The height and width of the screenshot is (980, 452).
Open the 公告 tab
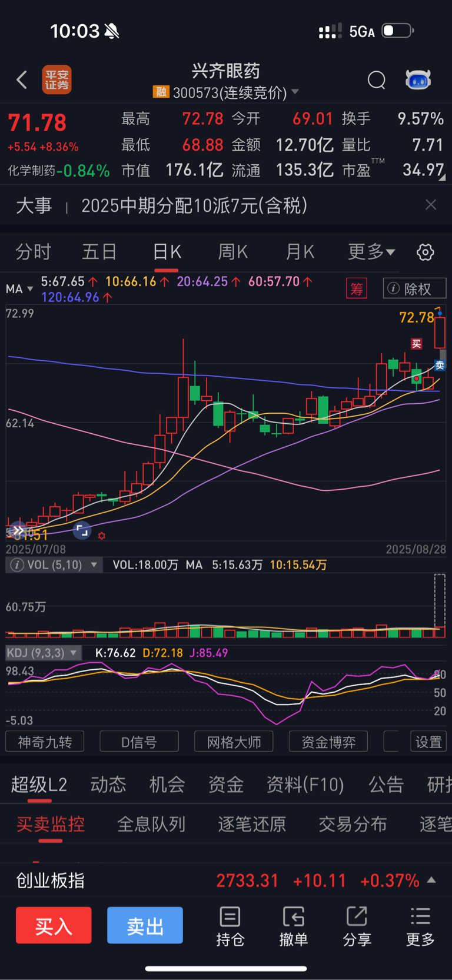[x=386, y=785]
